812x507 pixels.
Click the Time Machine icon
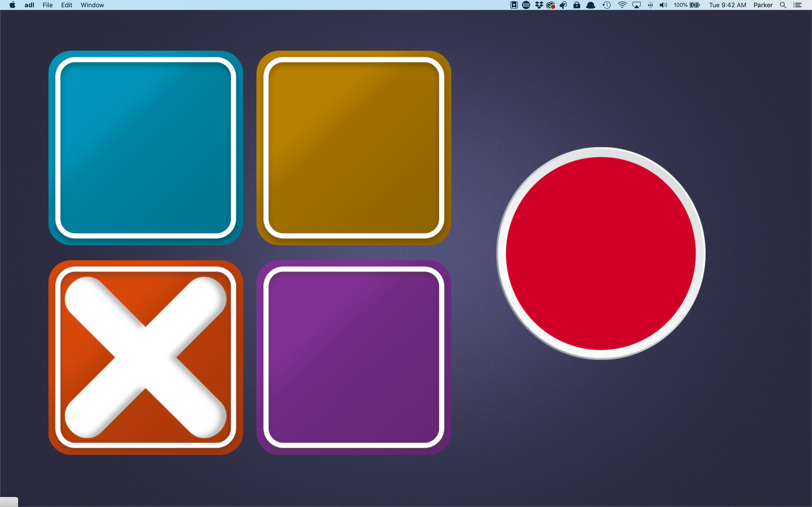[606, 5]
